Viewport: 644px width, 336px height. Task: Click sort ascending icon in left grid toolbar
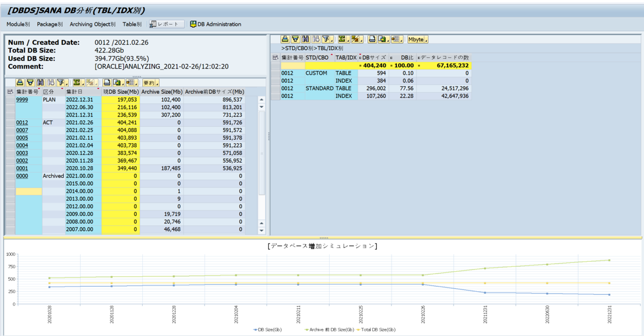(20, 83)
